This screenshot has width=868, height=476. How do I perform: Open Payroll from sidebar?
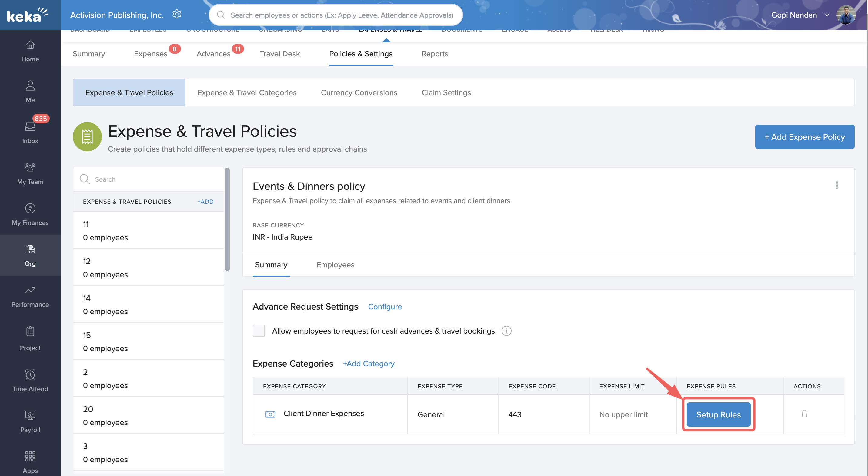(x=30, y=421)
